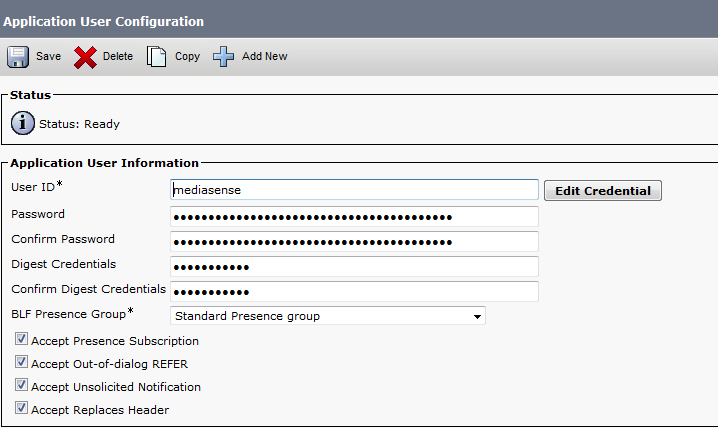This screenshot has height=428, width=718.
Task: Click the red X Delete icon
Action: (x=85, y=57)
